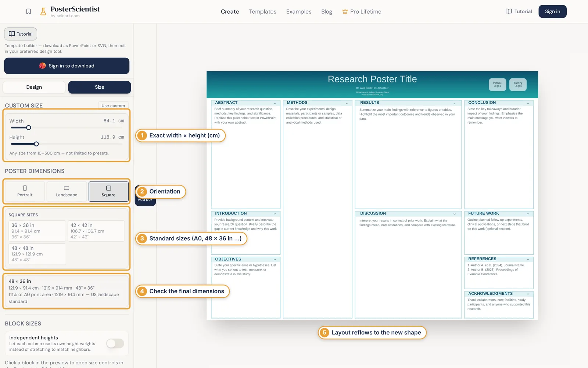Expand the Acknowledgments block chevron

tap(528, 294)
